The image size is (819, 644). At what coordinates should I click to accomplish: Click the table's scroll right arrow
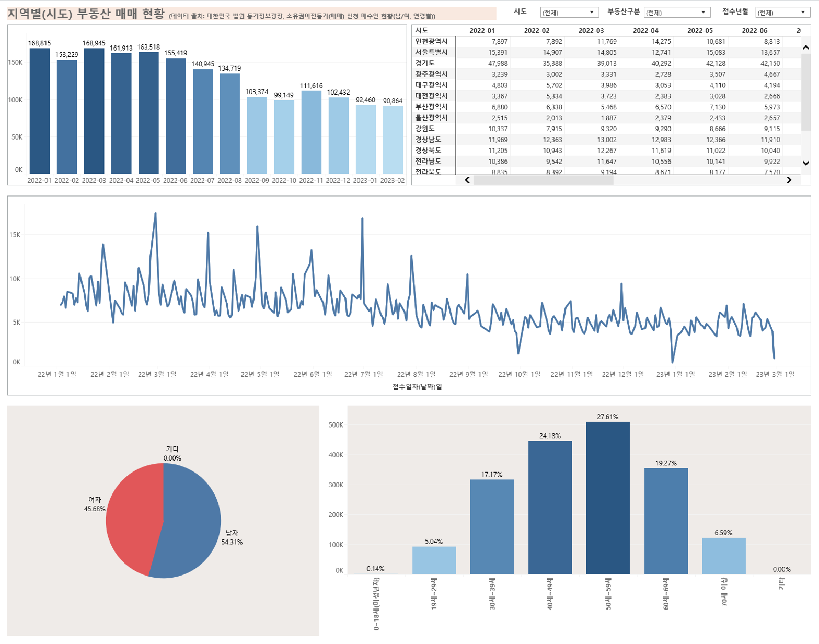coord(789,180)
